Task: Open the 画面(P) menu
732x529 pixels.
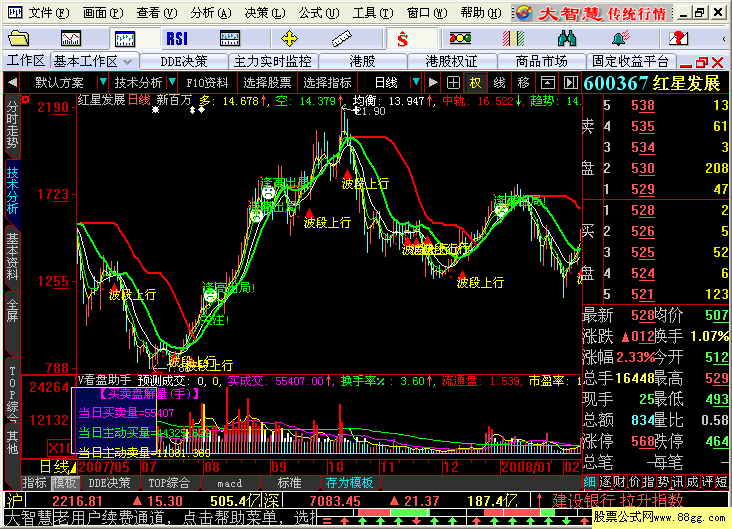Action: click(x=103, y=13)
